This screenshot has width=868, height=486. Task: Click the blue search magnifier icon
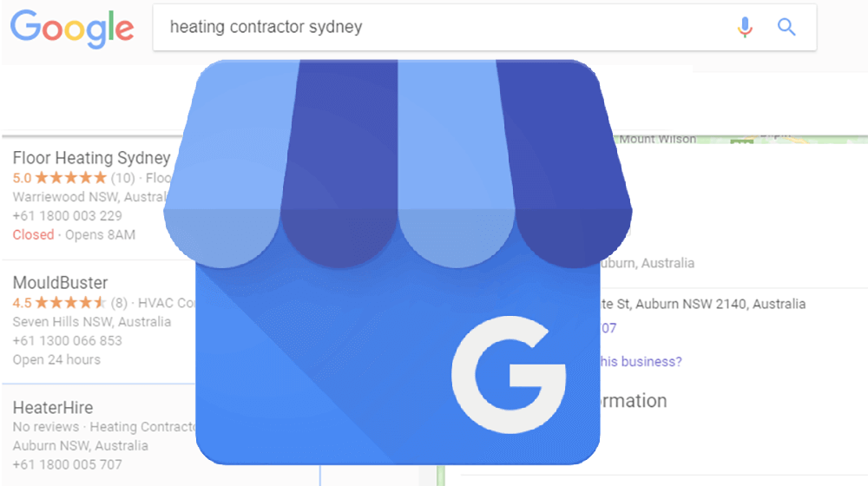786,27
